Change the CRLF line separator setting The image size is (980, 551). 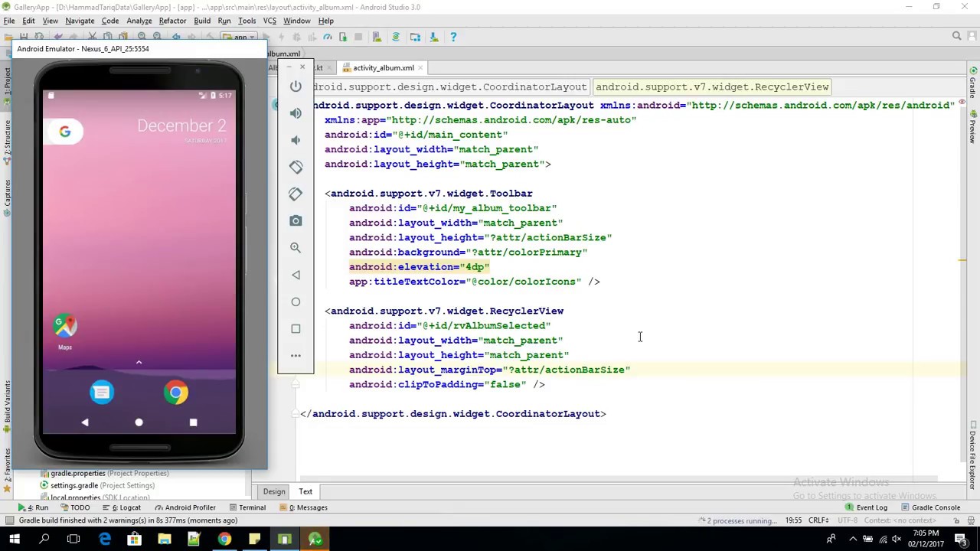pos(818,520)
